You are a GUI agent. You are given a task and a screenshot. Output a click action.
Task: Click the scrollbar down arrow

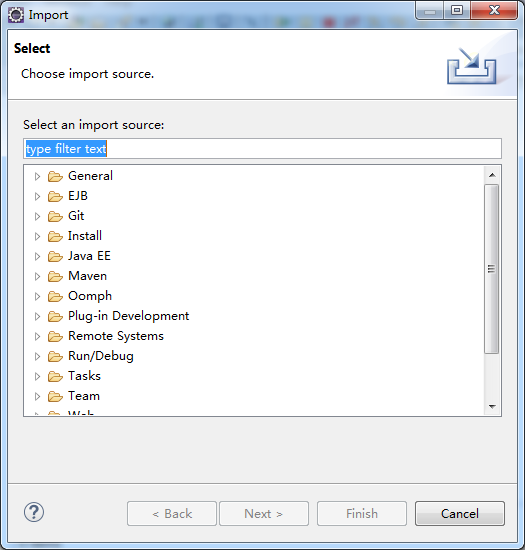point(492,407)
